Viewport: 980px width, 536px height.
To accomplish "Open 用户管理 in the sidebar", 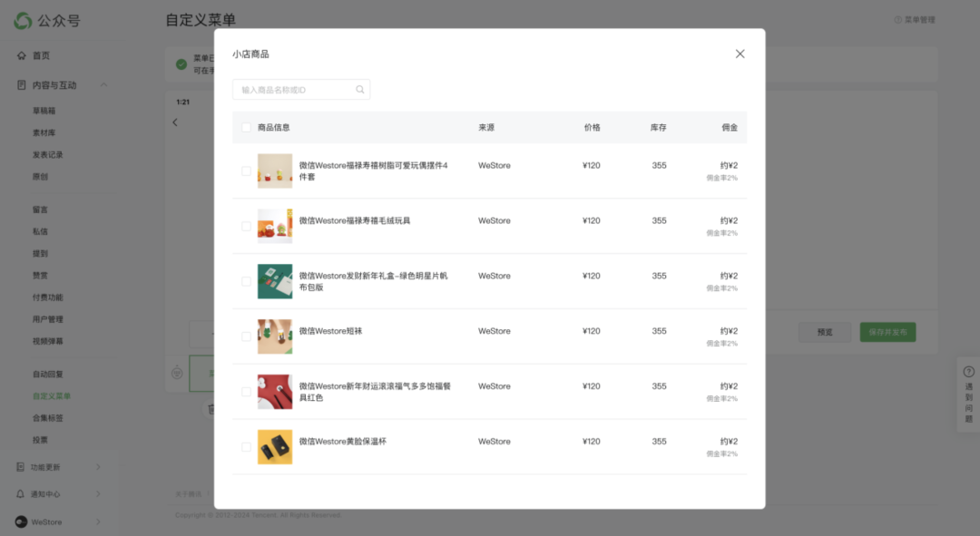I will 47,319.
